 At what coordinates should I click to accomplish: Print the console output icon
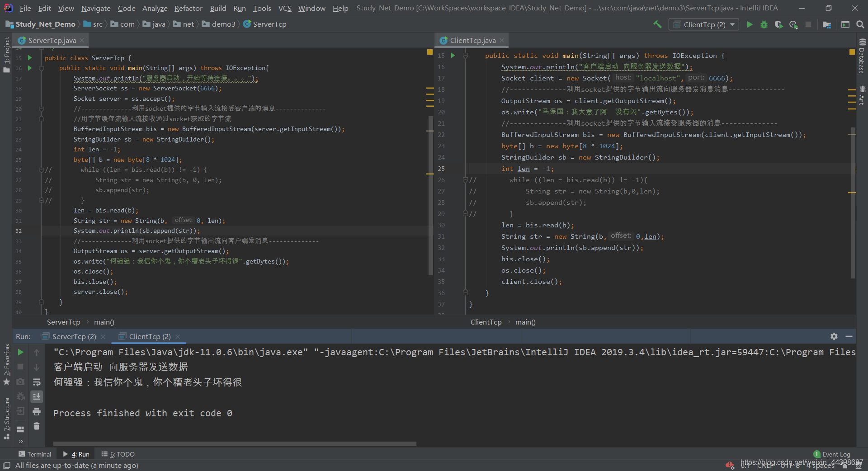tap(37, 411)
